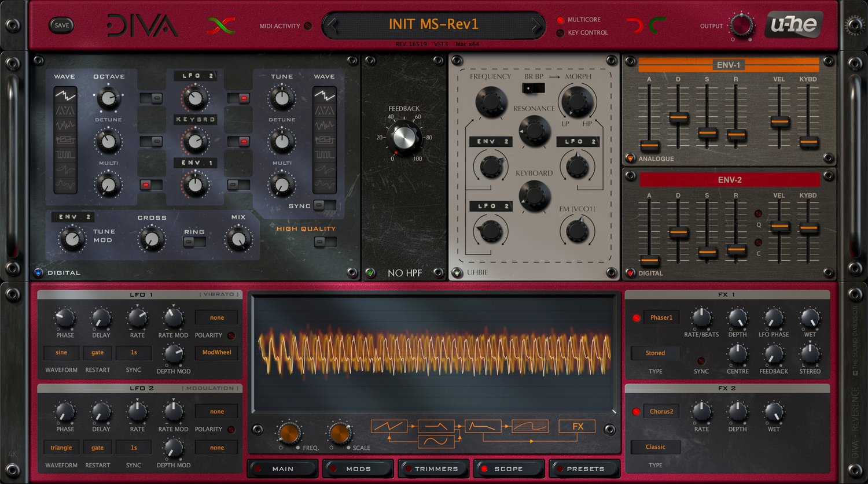868x484 pixels.
Task: Click the ENV 2 tune mod source label
Action: click(x=72, y=217)
